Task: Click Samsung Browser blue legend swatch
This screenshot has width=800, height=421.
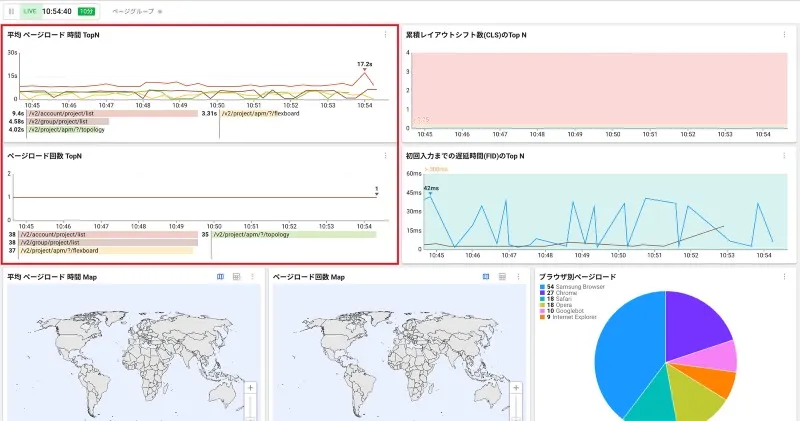Action: [542, 287]
